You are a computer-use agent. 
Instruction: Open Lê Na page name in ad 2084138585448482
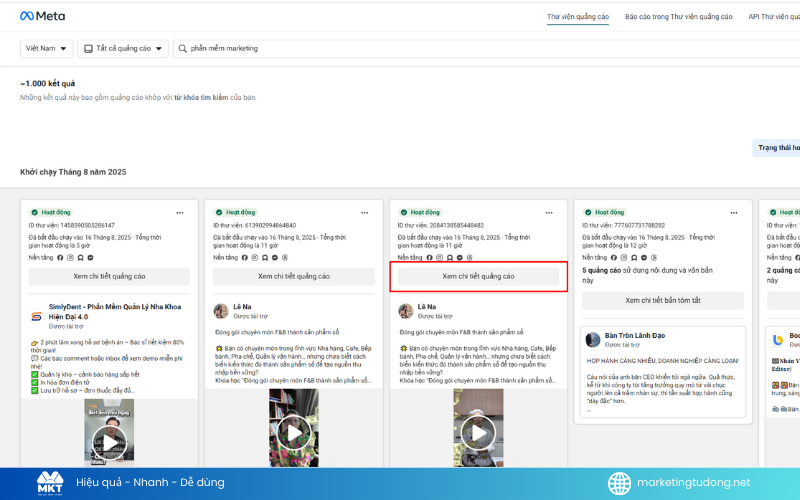[x=427, y=307]
